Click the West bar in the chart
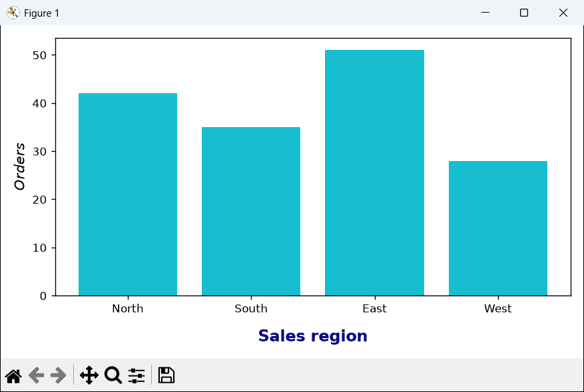 tap(498, 228)
